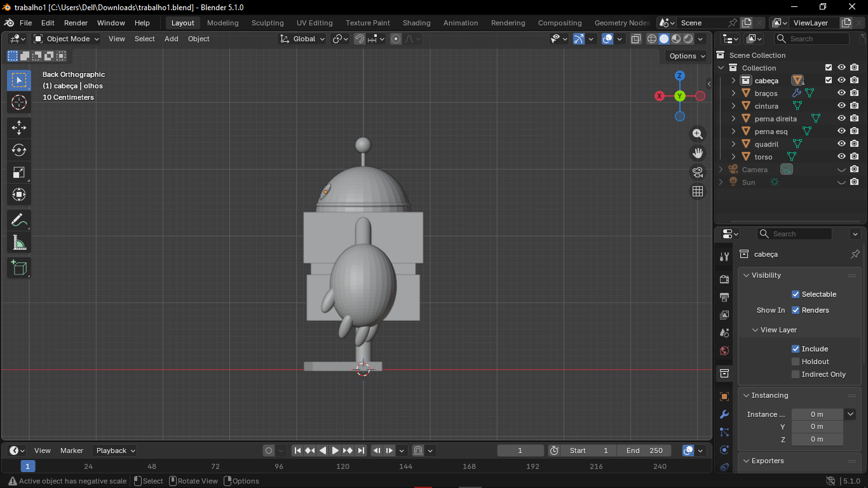Select the Measure tool
This screenshot has height=488, width=868.
pyautogui.click(x=19, y=243)
